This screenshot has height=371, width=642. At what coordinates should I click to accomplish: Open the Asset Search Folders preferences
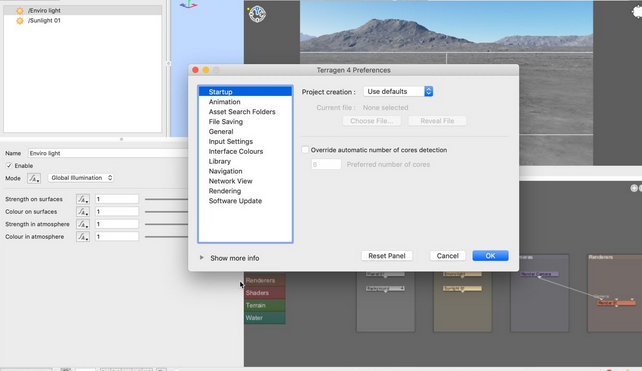tap(245, 112)
